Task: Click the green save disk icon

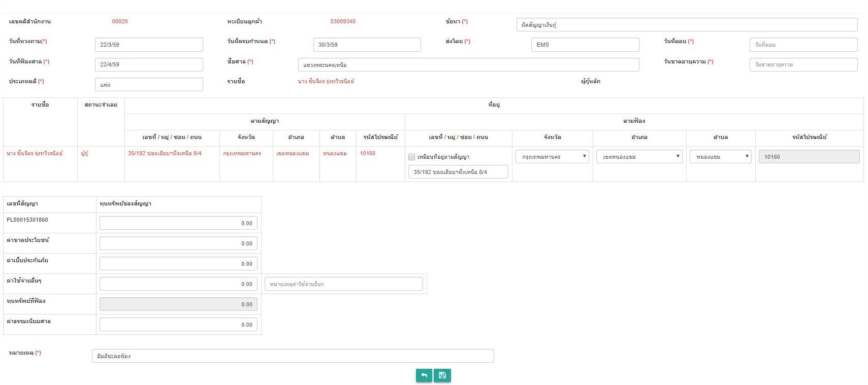Action: [x=442, y=375]
